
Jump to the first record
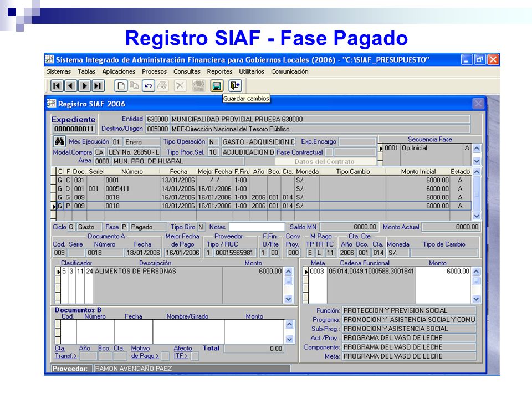57,86
